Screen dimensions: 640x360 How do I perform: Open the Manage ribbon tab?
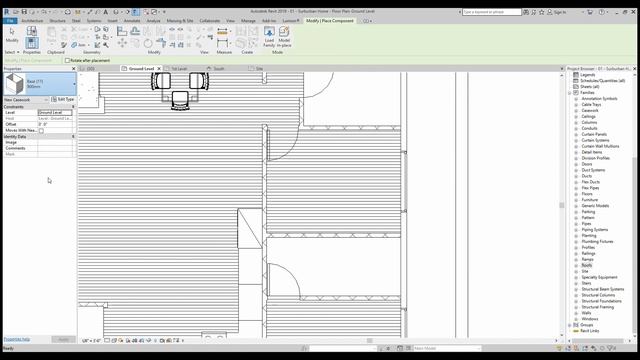click(x=248, y=20)
